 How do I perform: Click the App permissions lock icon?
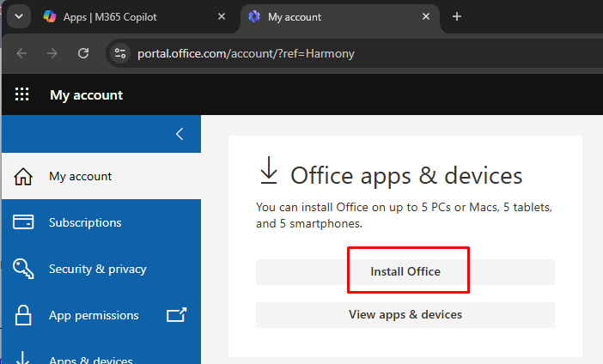23,315
